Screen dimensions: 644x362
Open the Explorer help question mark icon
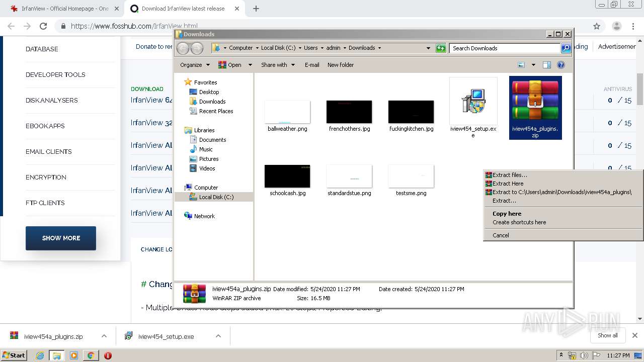tap(561, 65)
